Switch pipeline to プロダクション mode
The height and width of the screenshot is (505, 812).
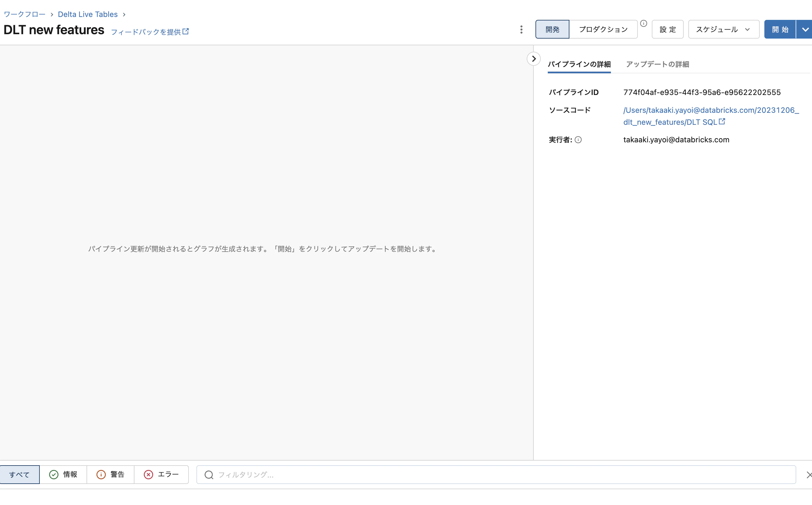tap(603, 29)
